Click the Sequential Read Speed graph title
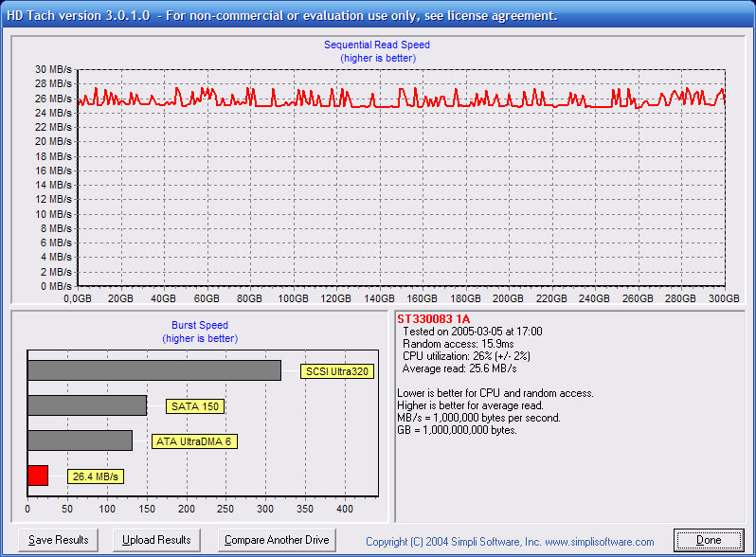This screenshot has width=756, height=557. (377, 45)
